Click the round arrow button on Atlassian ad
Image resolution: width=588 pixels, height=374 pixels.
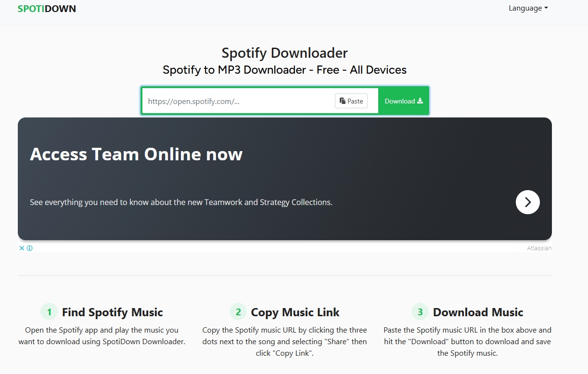tap(528, 202)
